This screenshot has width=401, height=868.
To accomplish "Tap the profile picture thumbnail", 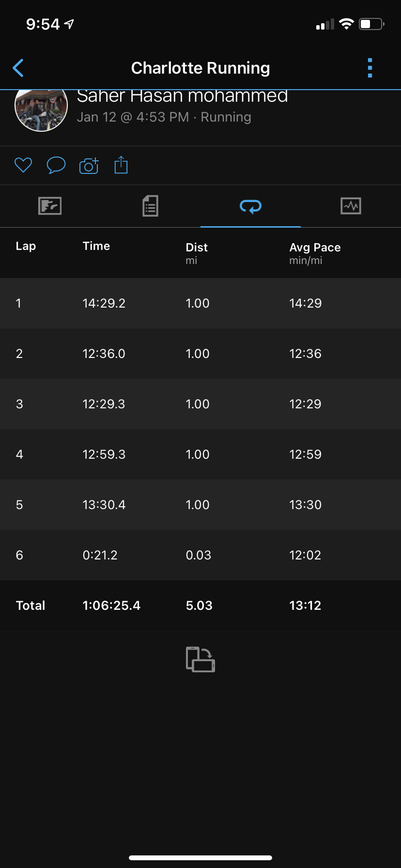I will (41, 110).
